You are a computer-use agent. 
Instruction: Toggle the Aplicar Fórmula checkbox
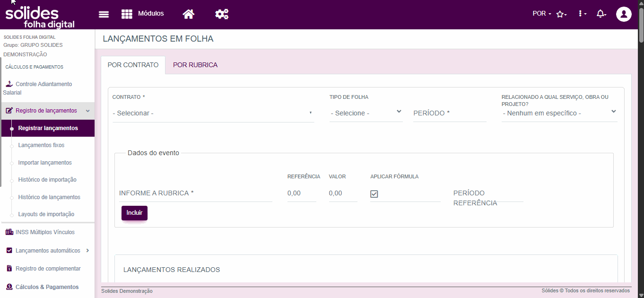374,194
